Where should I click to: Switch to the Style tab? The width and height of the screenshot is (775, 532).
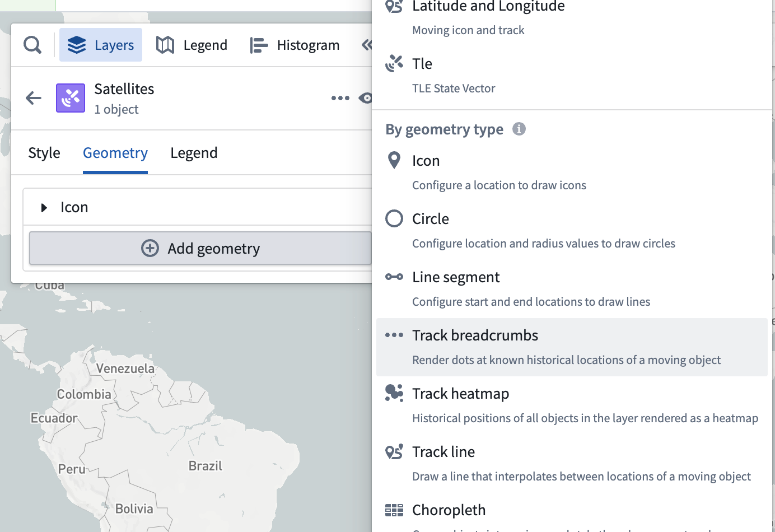(44, 153)
